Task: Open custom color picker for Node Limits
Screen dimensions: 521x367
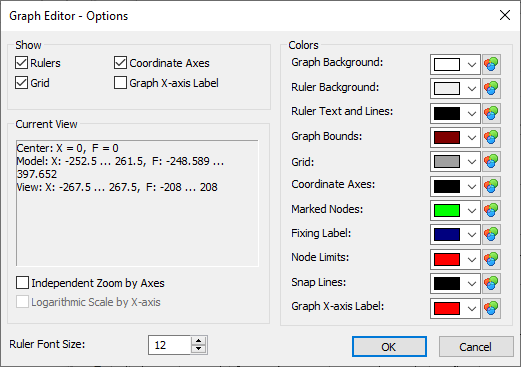Action: pos(491,259)
